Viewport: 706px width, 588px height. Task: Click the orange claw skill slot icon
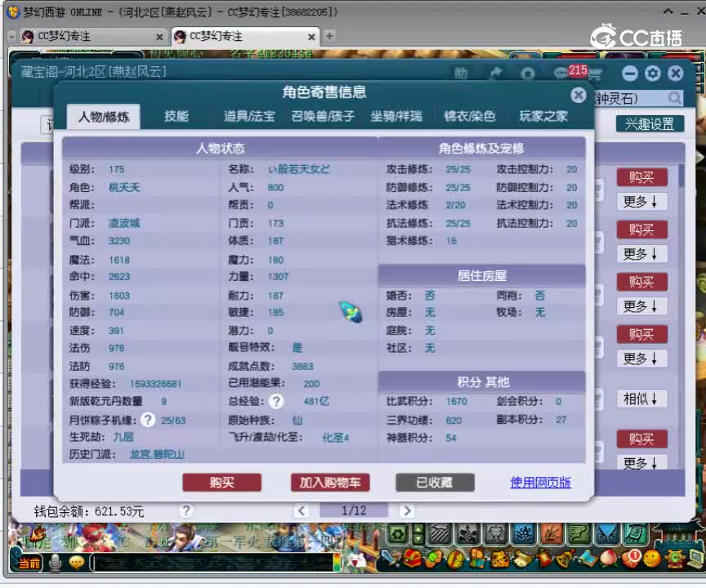pos(551,534)
